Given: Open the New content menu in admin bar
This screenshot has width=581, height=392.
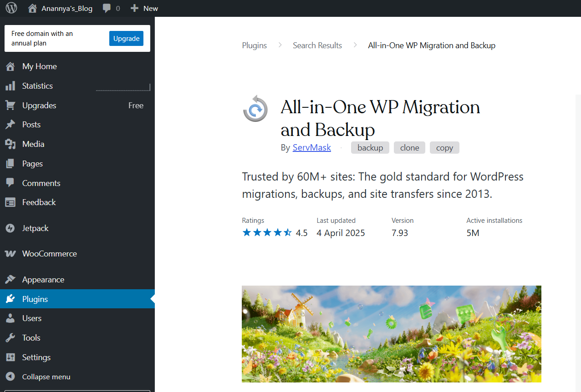Looking at the screenshot, I should (x=144, y=8).
